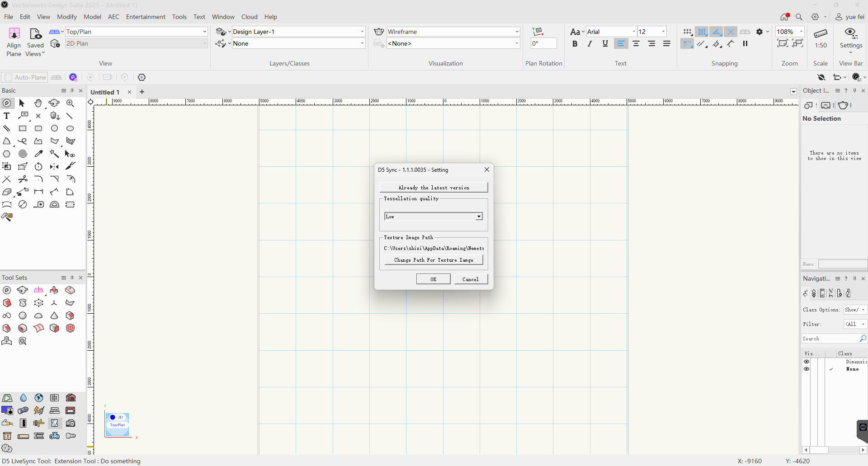Select the Pan hand tool
Viewport: 868px width, 466px height.
38,104
